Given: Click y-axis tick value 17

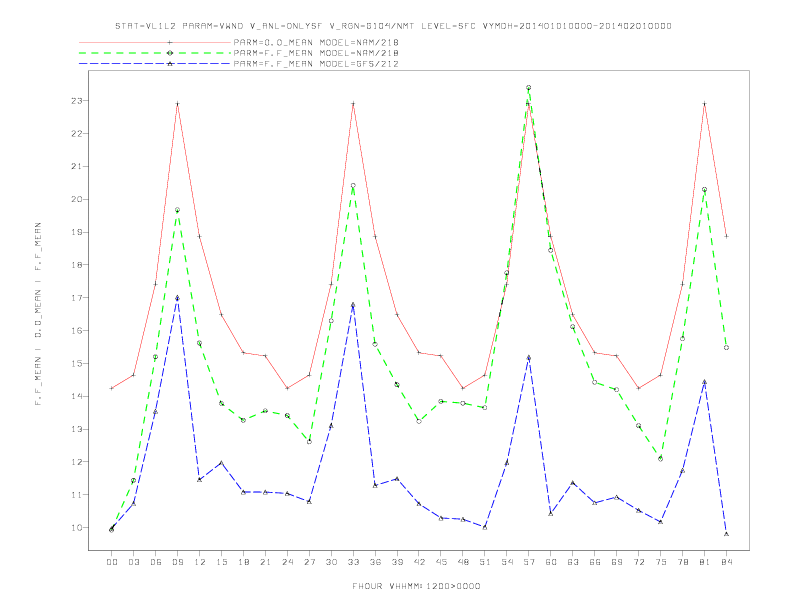Looking at the screenshot, I should (x=76, y=297).
